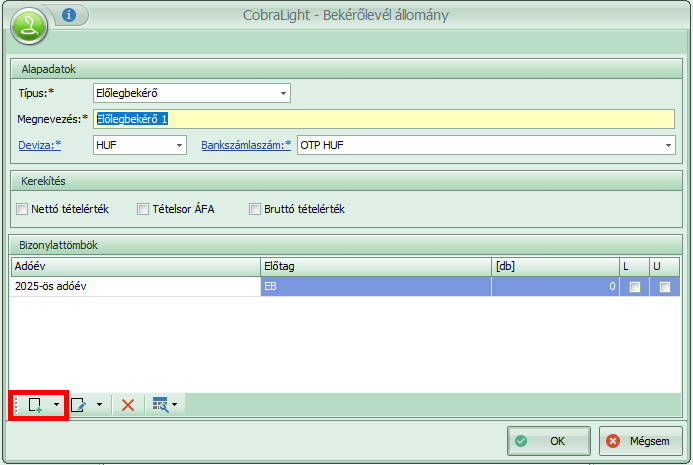Open the Bankszámlaszám link
This screenshot has width=693, height=465.
click(246, 145)
